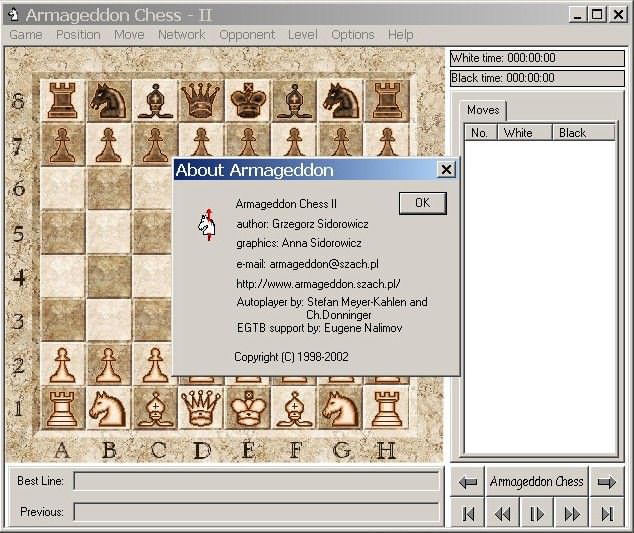
Task: Select the Moves tab
Action: 483,110
